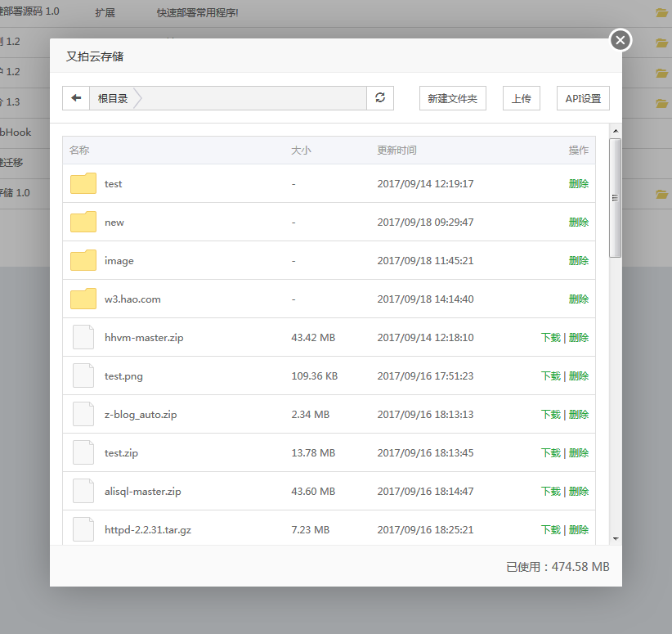Click the test.png file icon
The width and height of the screenshot is (672, 634).
83,376
